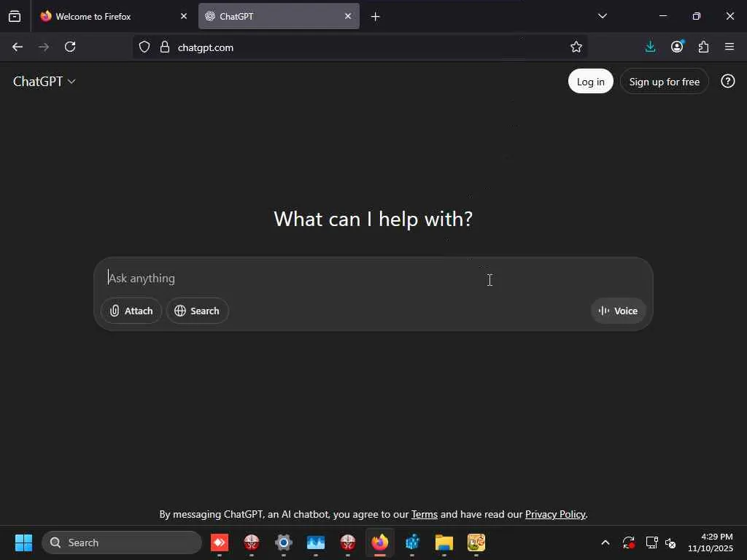
Task: Open the Terms link
Action: coord(424,514)
